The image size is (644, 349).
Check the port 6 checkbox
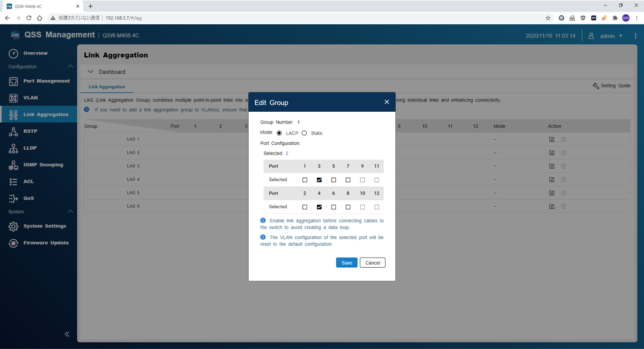pos(334,207)
